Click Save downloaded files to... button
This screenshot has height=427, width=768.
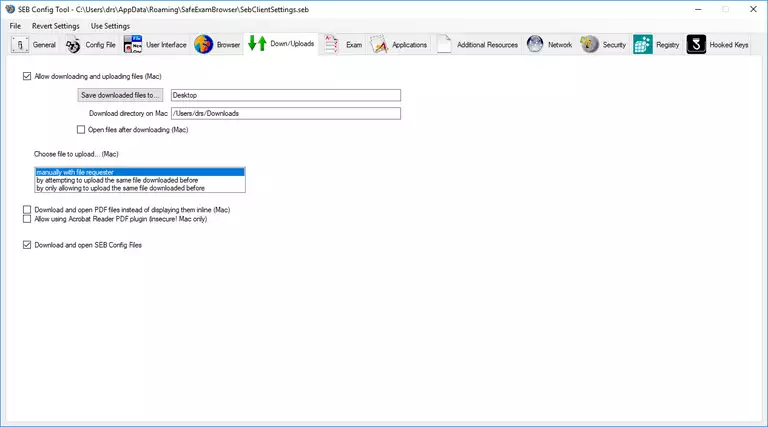(120, 95)
